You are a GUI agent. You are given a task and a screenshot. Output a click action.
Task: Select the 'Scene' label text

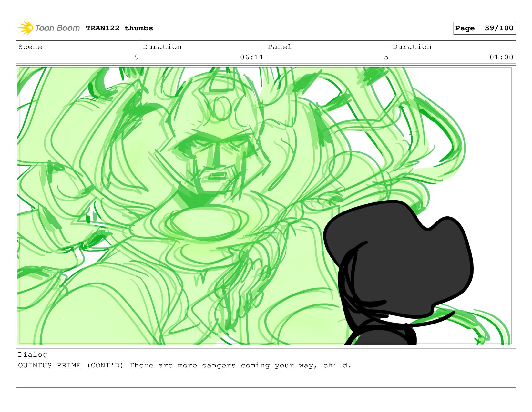[30, 47]
